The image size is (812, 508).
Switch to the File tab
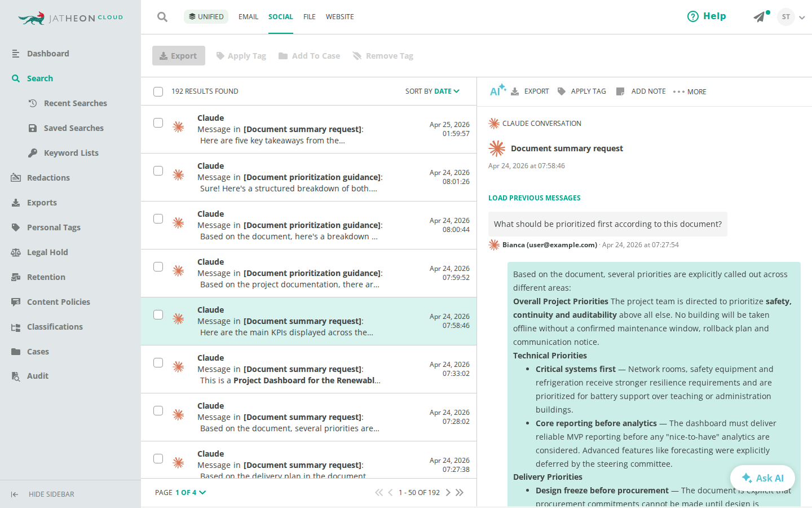click(x=309, y=17)
